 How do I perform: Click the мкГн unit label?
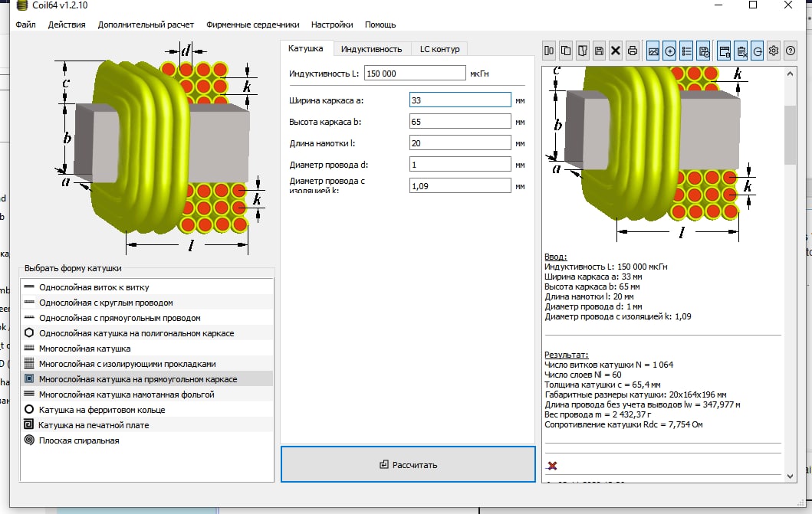click(479, 74)
